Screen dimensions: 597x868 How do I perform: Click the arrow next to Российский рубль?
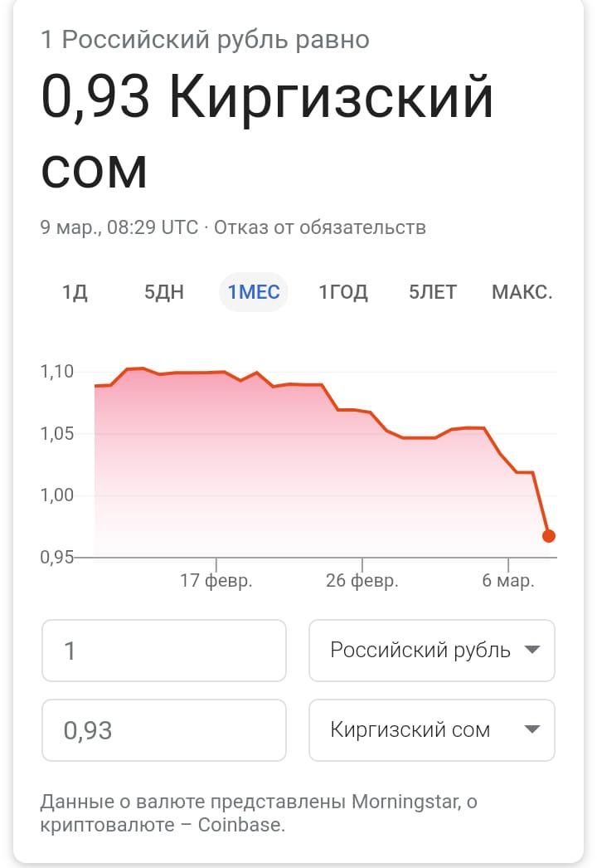tap(531, 650)
